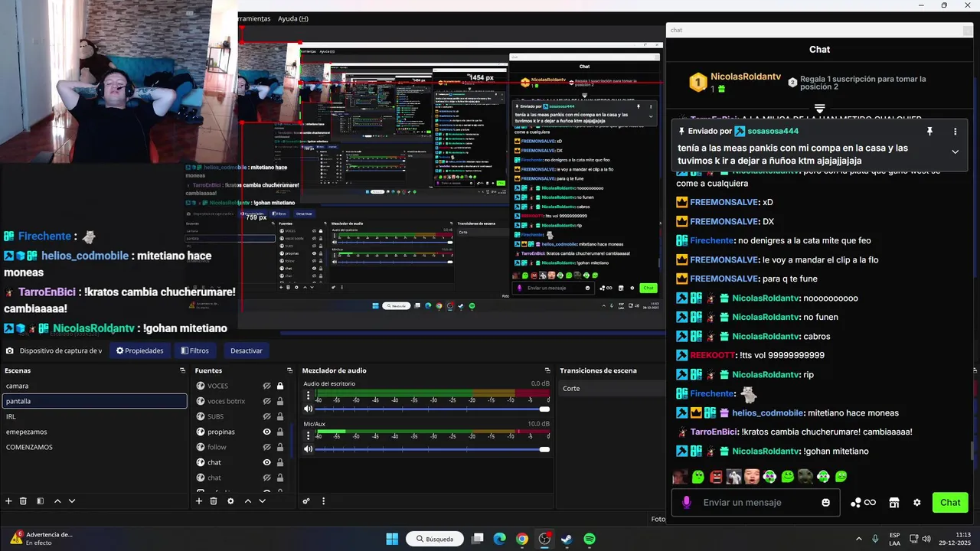Screen dimensions: 980x551
Task: Open chat shop storefront icon
Action: click(893, 503)
